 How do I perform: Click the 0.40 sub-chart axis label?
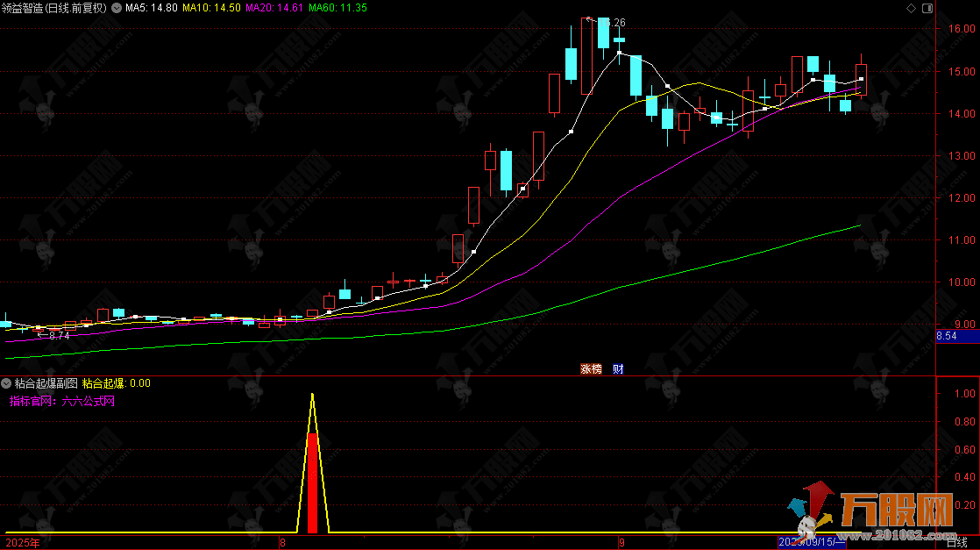965,477
